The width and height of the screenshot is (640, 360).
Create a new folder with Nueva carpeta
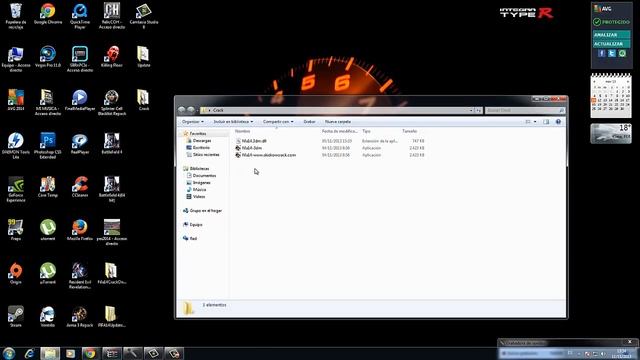(338, 122)
